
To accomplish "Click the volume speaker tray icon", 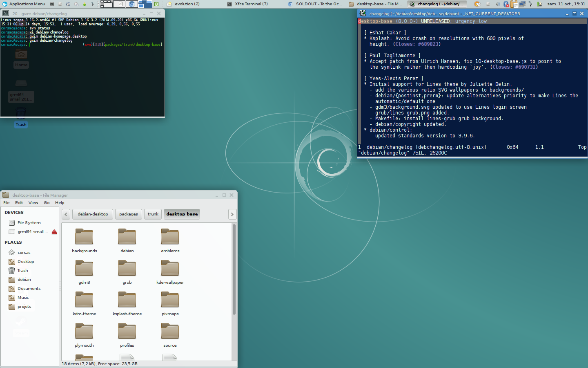I will tap(498, 4).
